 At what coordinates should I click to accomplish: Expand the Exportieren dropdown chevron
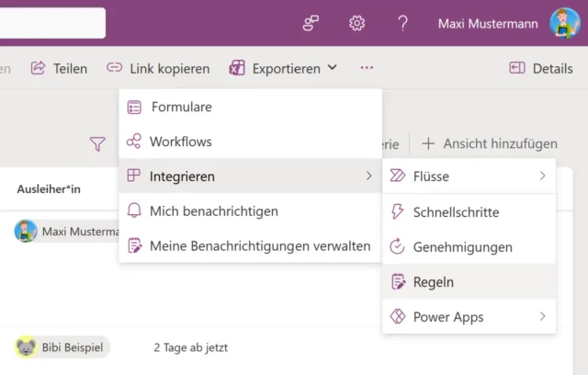[332, 67]
